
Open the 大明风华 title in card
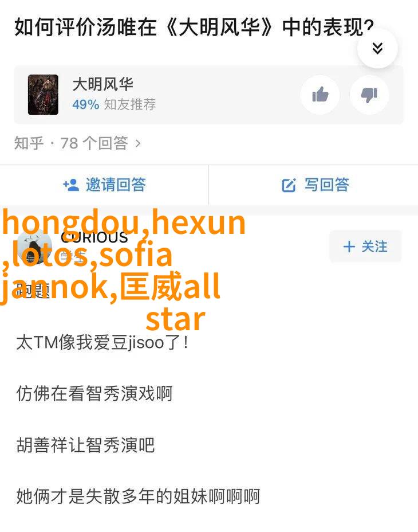click(102, 84)
